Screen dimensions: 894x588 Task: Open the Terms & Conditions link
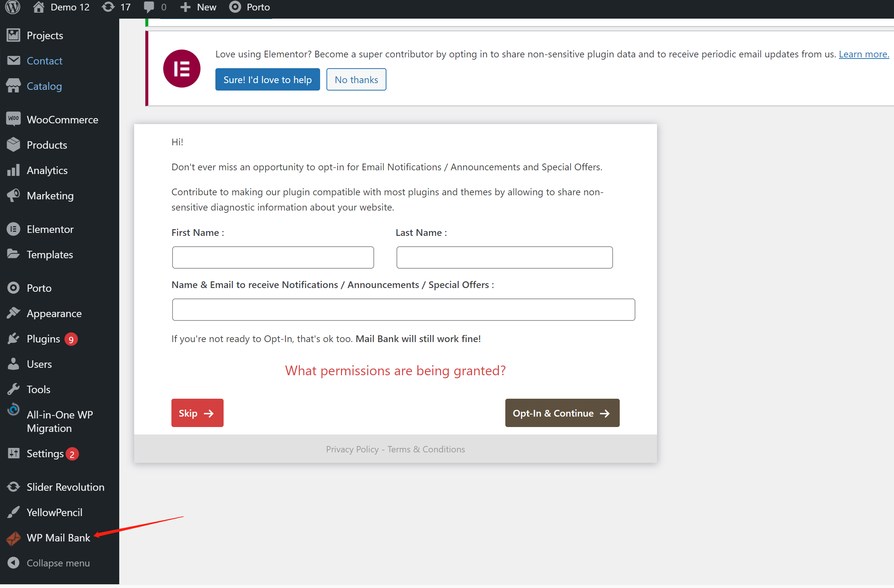(426, 449)
